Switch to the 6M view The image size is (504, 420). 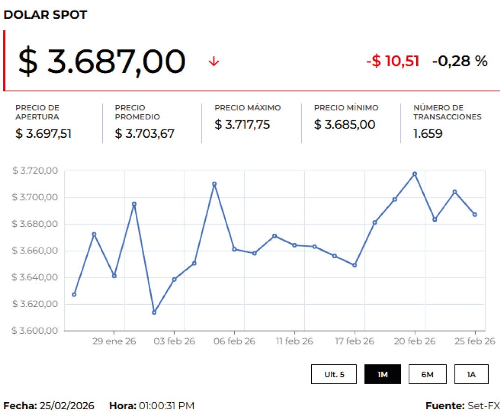pyautogui.click(x=428, y=374)
